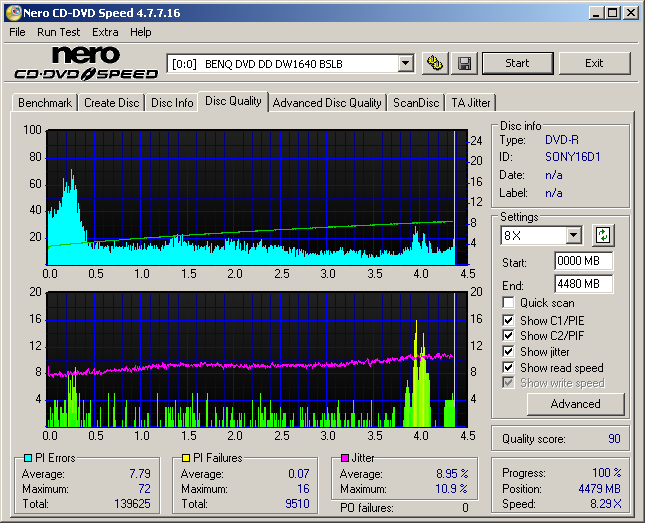Viewport: 645px width, 523px height.
Task: Click the Nero CD-DVD Speed logo
Action: tap(86, 63)
